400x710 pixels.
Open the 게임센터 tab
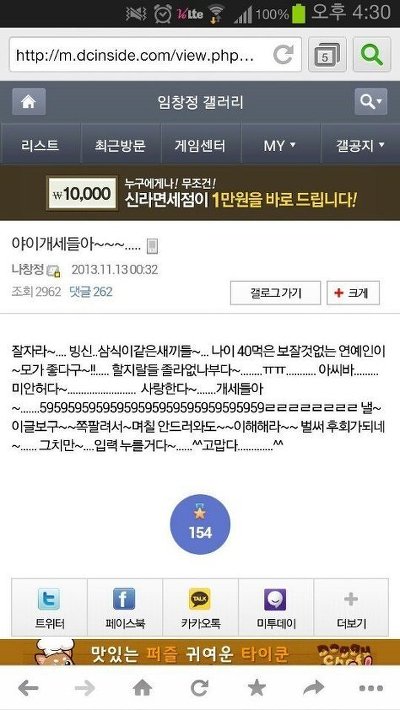tap(200, 145)
